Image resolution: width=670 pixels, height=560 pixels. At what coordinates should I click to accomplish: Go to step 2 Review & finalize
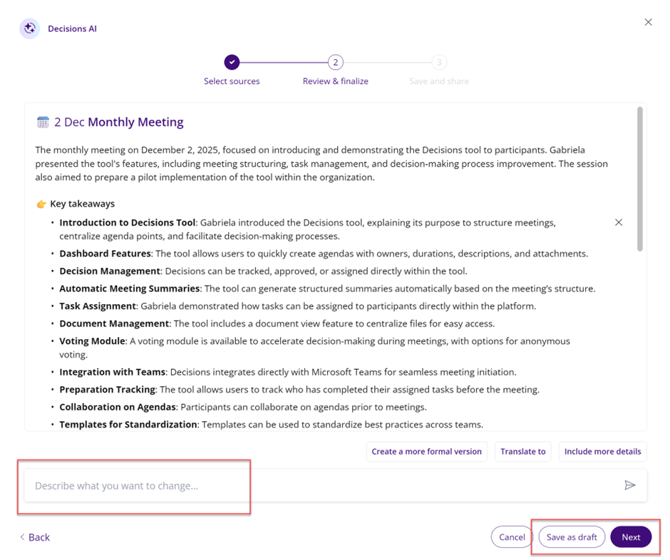click(336, 62)
